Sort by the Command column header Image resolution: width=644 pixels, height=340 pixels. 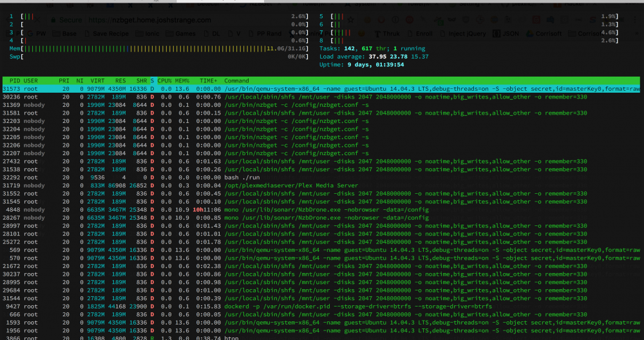(x=236, y=81)
